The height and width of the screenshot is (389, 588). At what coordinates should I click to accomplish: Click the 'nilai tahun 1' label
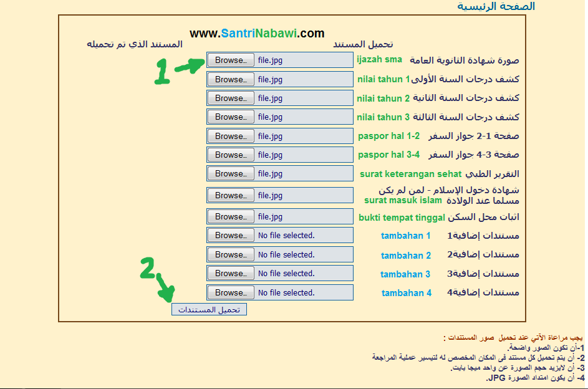click(383, 79)
